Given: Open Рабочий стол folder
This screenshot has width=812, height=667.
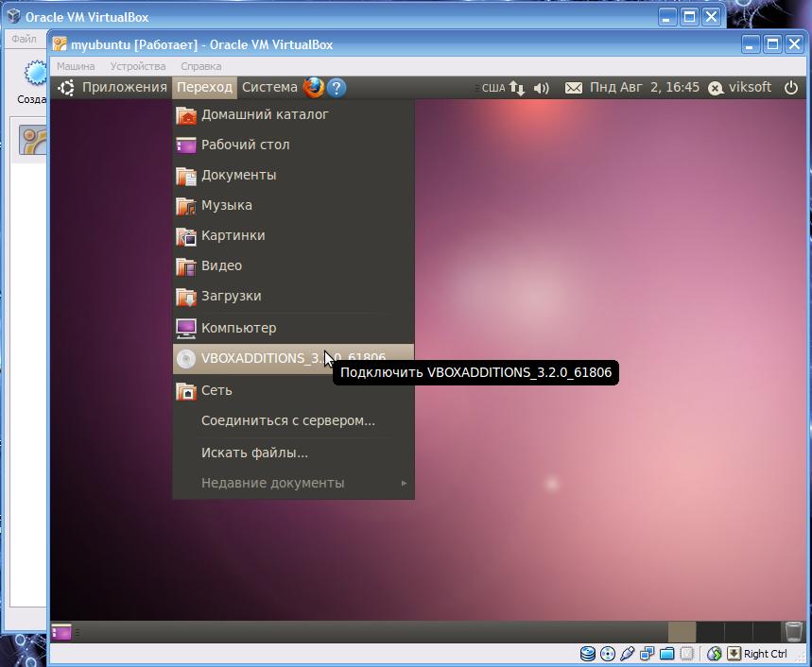Looking at the screenshot, I should [293, 145].
